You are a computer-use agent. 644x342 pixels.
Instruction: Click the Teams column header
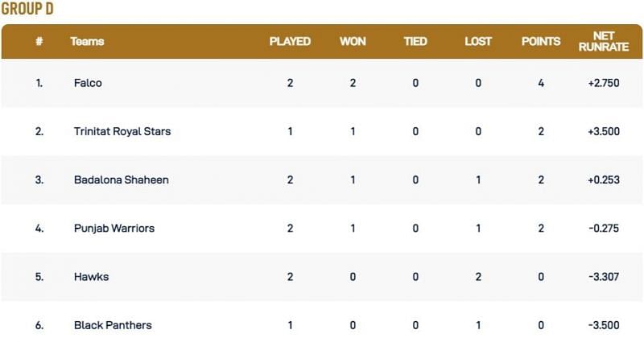tap(87, 41)
